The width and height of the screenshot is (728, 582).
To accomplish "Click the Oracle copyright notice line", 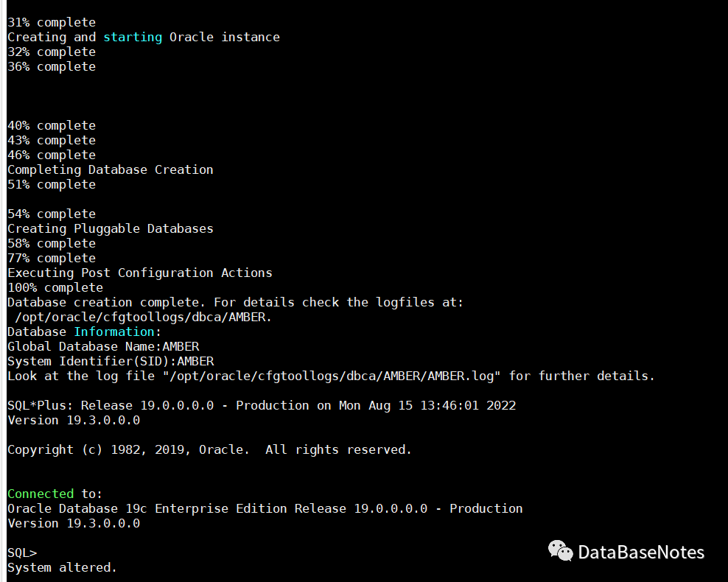I will (x=210, y=449).
